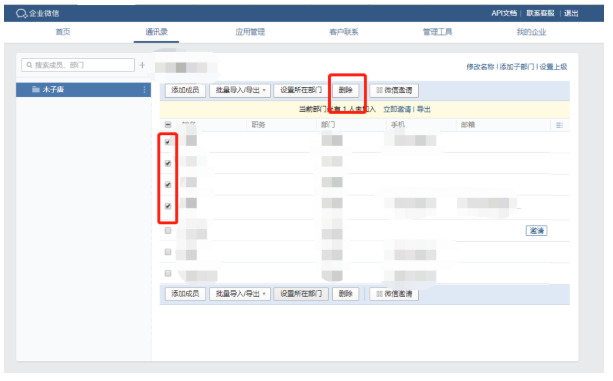Image resolution: width=613 pixels, height=381 pixels.
Task: Uncheck the third member row checkbox
Action: [168, 184]
